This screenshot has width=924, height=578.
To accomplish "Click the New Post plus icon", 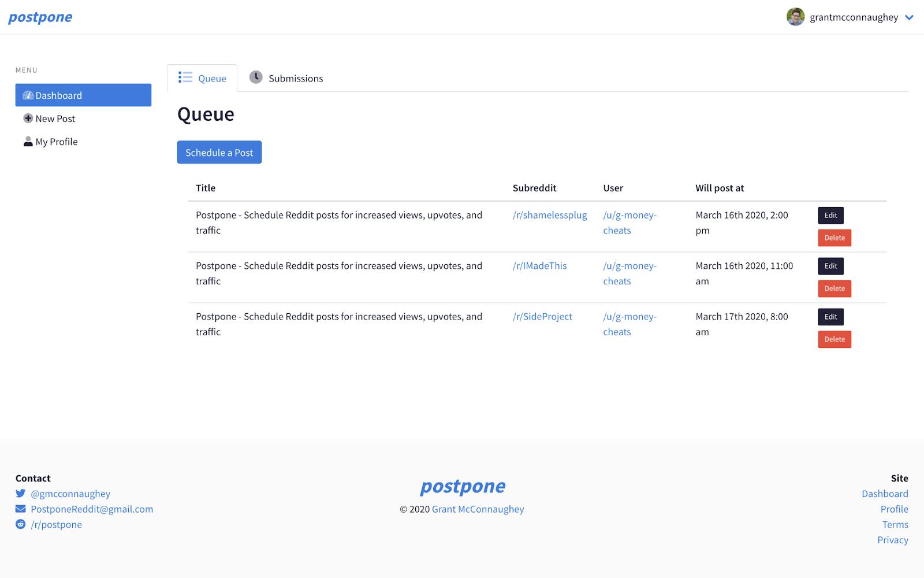I will coord(28,118).
